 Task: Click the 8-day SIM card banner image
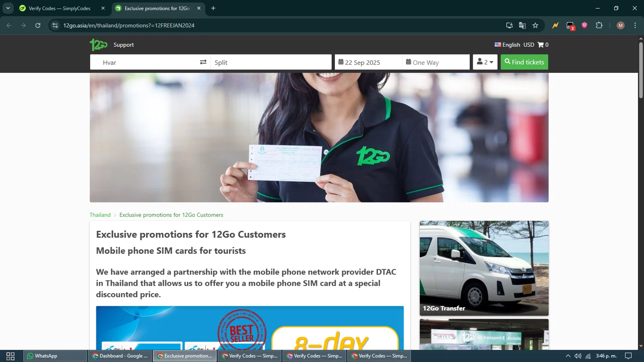tap(250, 328)
